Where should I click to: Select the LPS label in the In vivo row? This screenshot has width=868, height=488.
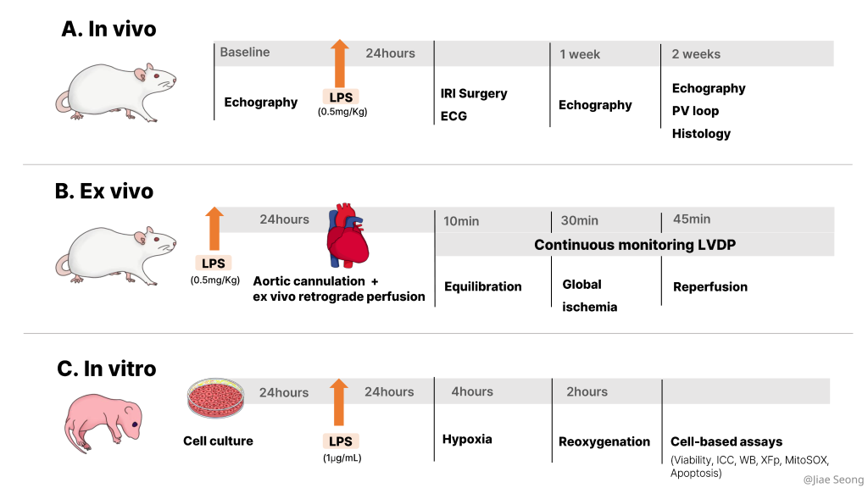point(340,97)
